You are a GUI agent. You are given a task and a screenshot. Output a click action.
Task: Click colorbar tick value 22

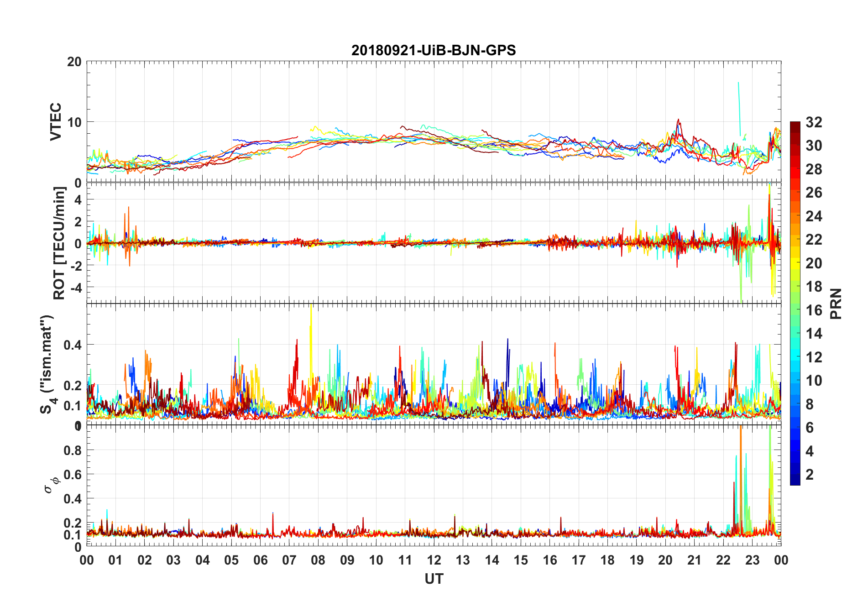click(x=814, y=239)
